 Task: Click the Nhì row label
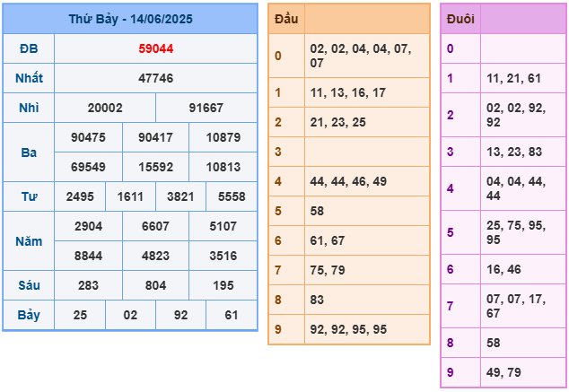(x=29, y=108)
